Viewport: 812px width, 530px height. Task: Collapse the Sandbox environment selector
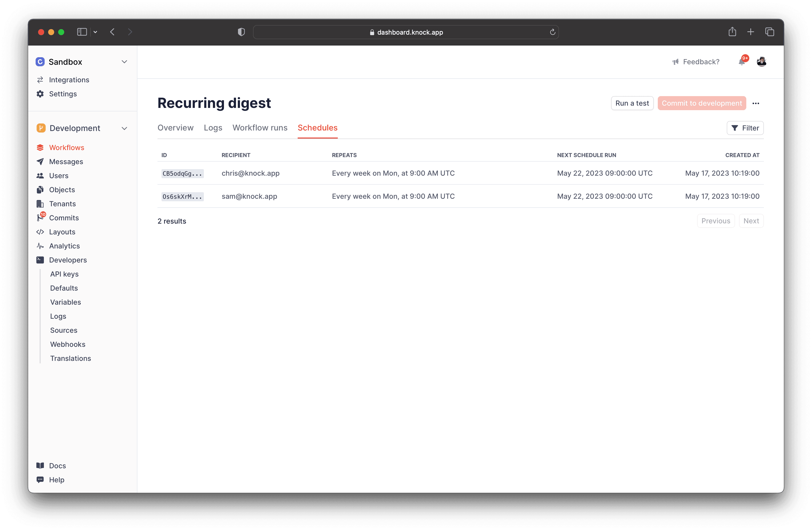coord(125,61)
